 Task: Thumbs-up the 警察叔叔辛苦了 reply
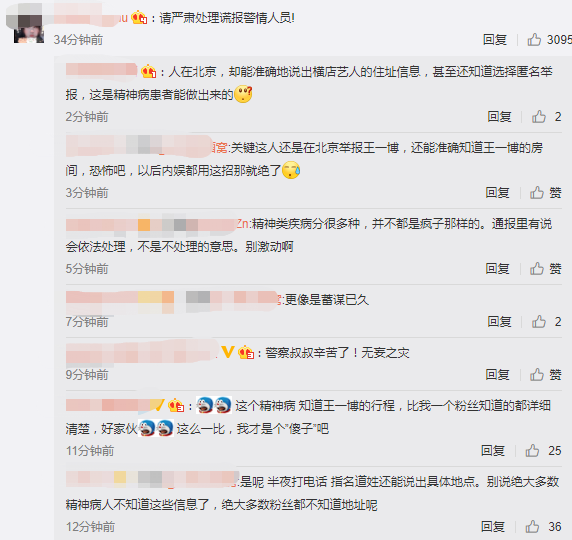[x=537, y=375]
